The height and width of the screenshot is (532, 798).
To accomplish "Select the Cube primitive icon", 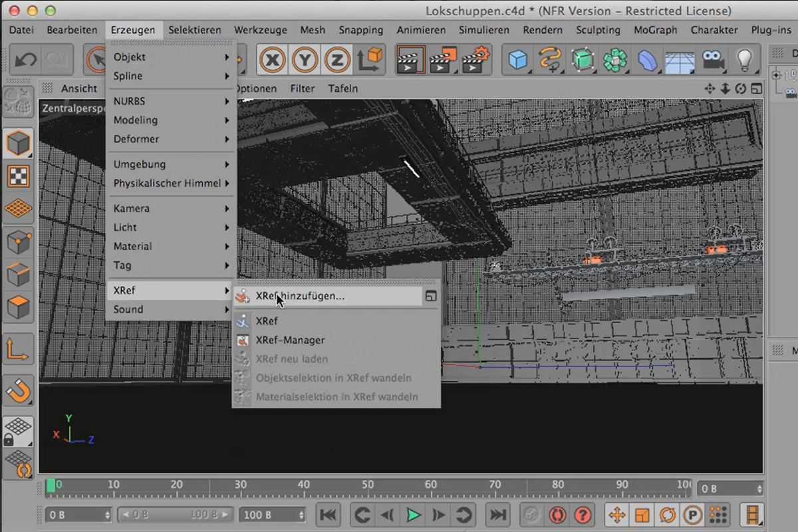I will pyautogui.click(x=517, y=60).
